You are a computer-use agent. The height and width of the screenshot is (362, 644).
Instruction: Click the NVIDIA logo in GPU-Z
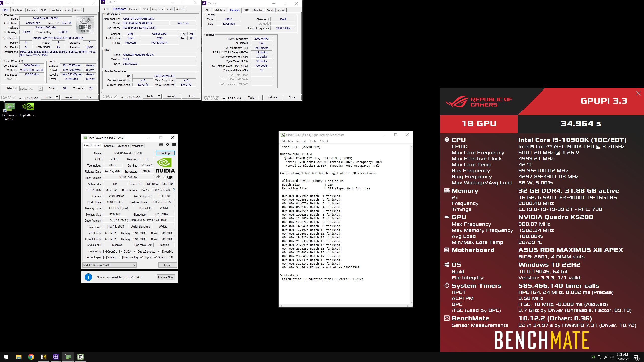click(165, 165)
